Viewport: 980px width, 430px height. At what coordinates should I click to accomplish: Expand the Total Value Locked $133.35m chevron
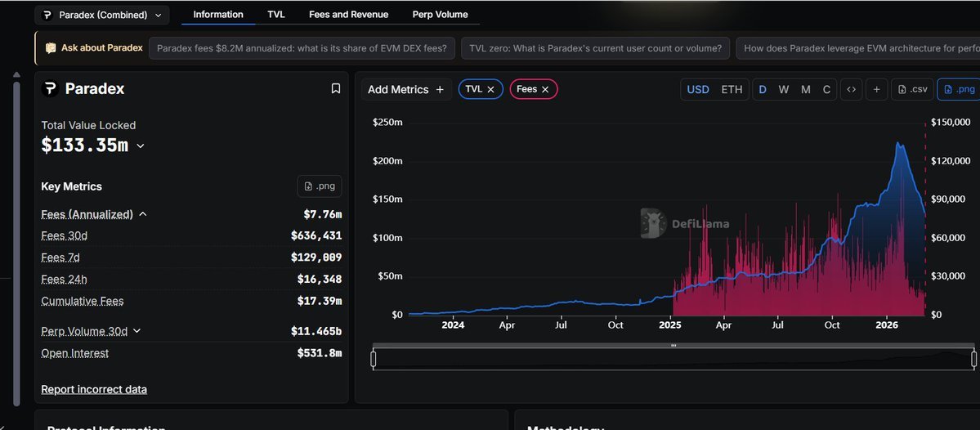[x=140, y=146]
